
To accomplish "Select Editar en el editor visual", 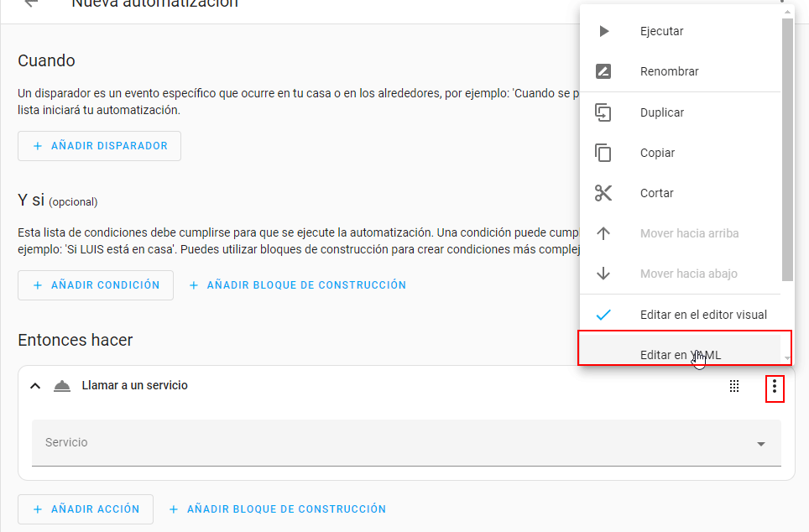I will [x=703, y=315].
